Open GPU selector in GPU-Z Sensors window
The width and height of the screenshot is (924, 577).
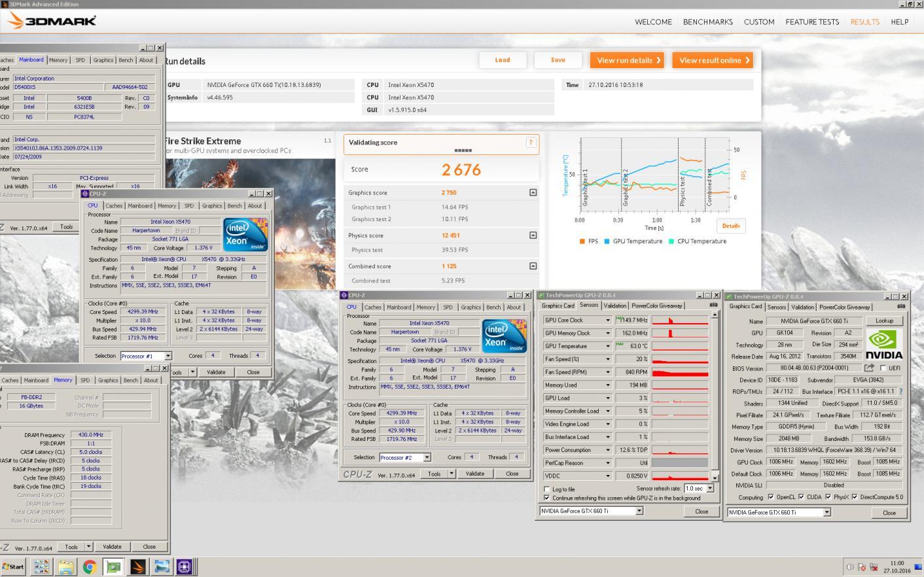point(639,511)
